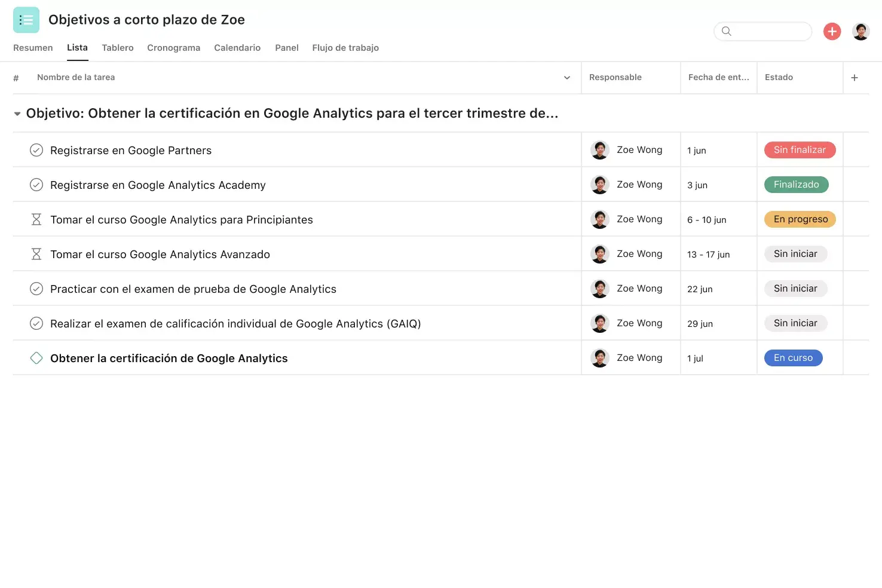This screenshot has width=882, height=588.
Task: Click Zoe Wong avatar in Obtener la certificación row
Action: point(600,358)
